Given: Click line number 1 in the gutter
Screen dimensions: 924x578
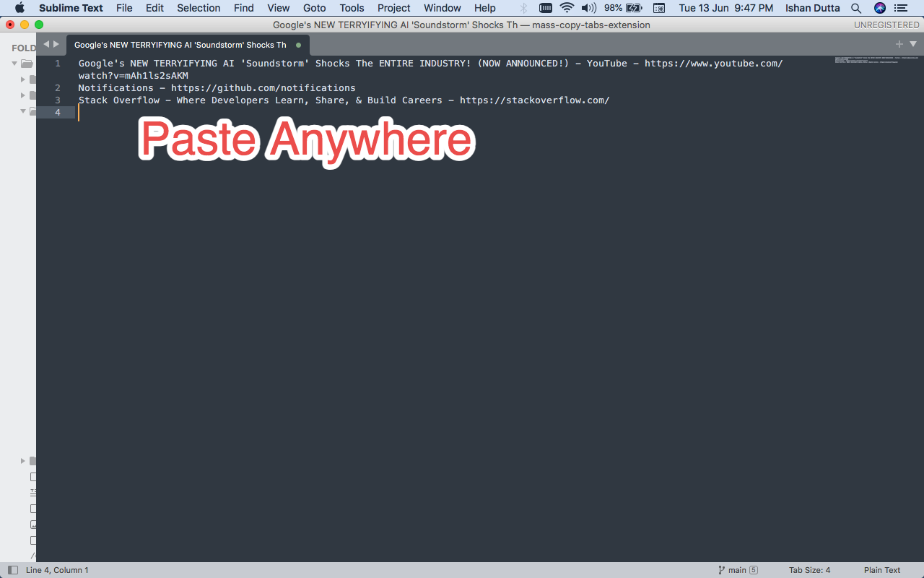Looking at the screenshot, I should [58, 64].
